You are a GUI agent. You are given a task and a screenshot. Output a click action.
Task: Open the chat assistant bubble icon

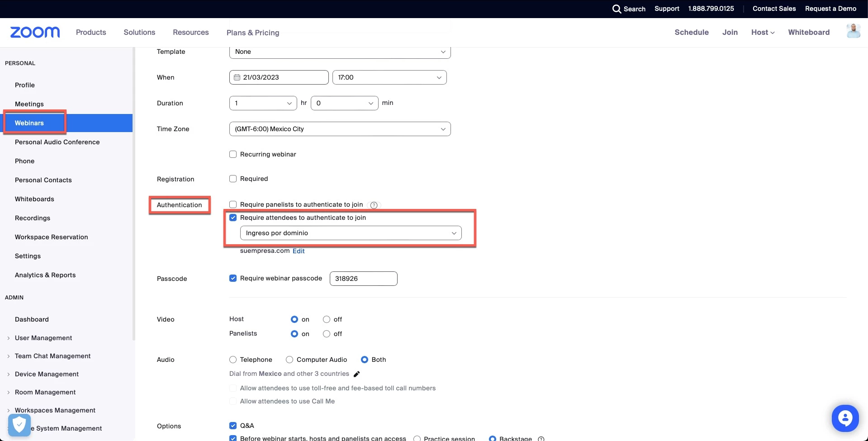[x=845, y=418]
